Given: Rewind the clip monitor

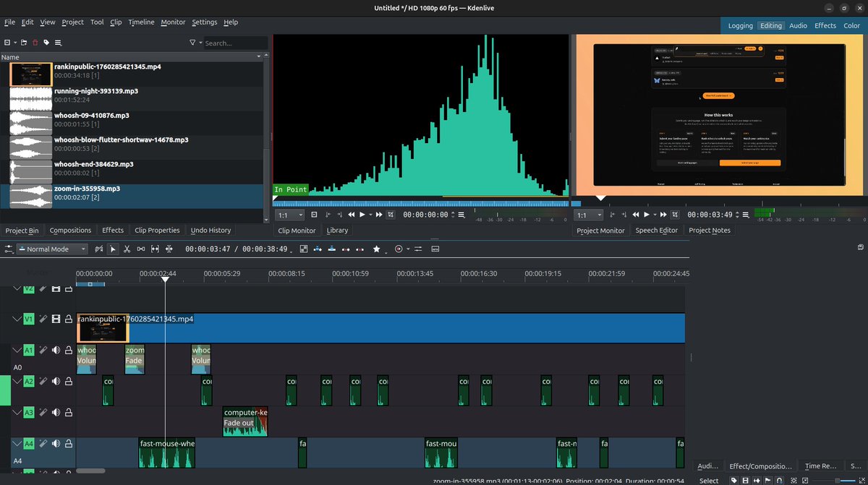Looking at the screenshot, I should click(x=352, y=215).
